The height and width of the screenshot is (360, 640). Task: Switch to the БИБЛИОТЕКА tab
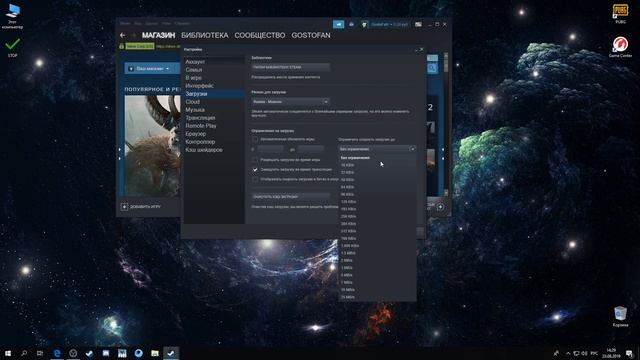coord(205,36)
